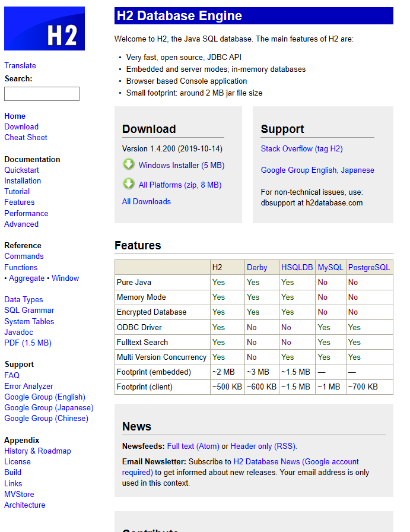Open Stack Overflow (tag H2) link

302,148
